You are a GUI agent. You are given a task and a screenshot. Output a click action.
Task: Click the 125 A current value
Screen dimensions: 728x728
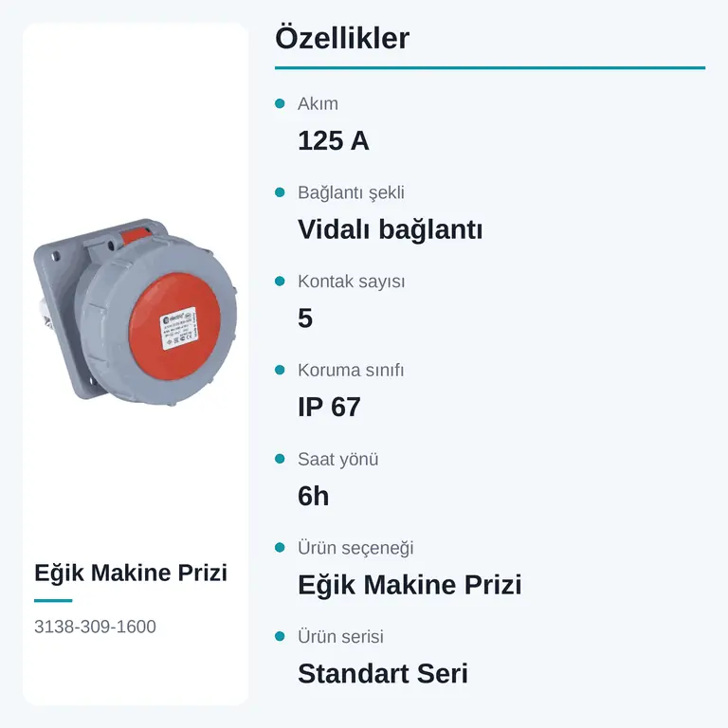334,140
